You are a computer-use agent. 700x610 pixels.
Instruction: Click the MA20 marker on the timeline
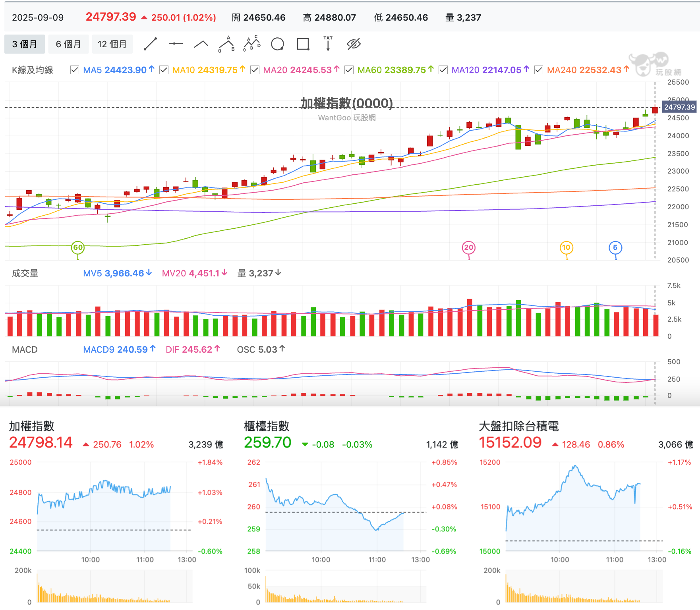click(469, 248)
